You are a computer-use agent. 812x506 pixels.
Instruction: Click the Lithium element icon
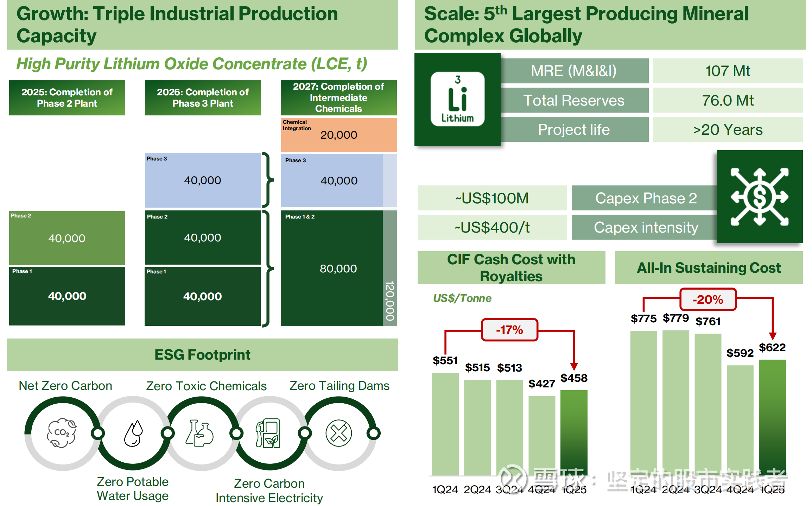click(457, 99)
